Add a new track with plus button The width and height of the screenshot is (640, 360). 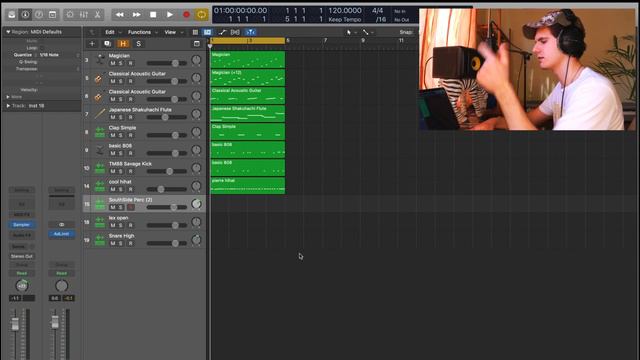coord(92,44)
